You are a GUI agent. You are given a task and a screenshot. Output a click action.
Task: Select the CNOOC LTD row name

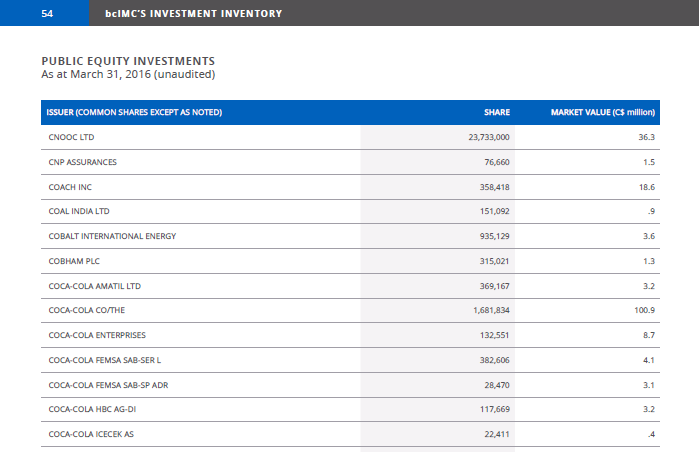[x=71, y=137]
